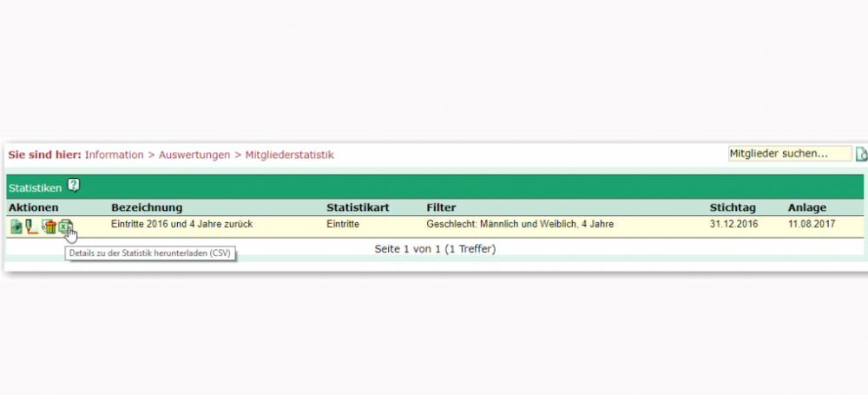Click the edit pencil icon for Eintritte 2016
Image resolution: width=868 pixels, height=395 pixels.
click(x=31, y=226)
